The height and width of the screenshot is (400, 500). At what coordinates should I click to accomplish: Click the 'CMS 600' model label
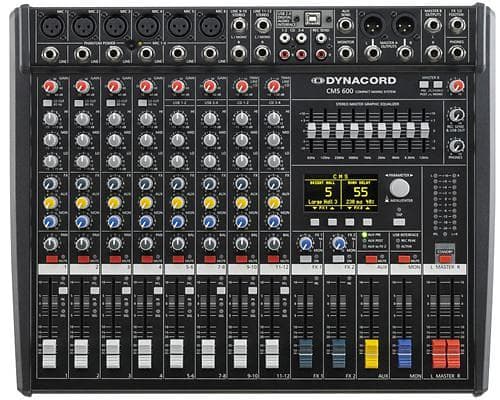pos(339,91)
